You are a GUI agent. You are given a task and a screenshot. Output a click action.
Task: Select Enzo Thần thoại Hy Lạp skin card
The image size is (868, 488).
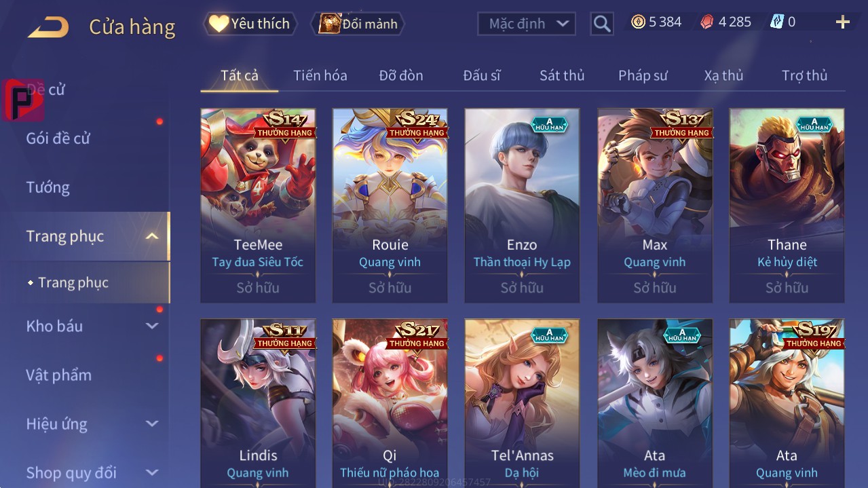tap(522, 206)
